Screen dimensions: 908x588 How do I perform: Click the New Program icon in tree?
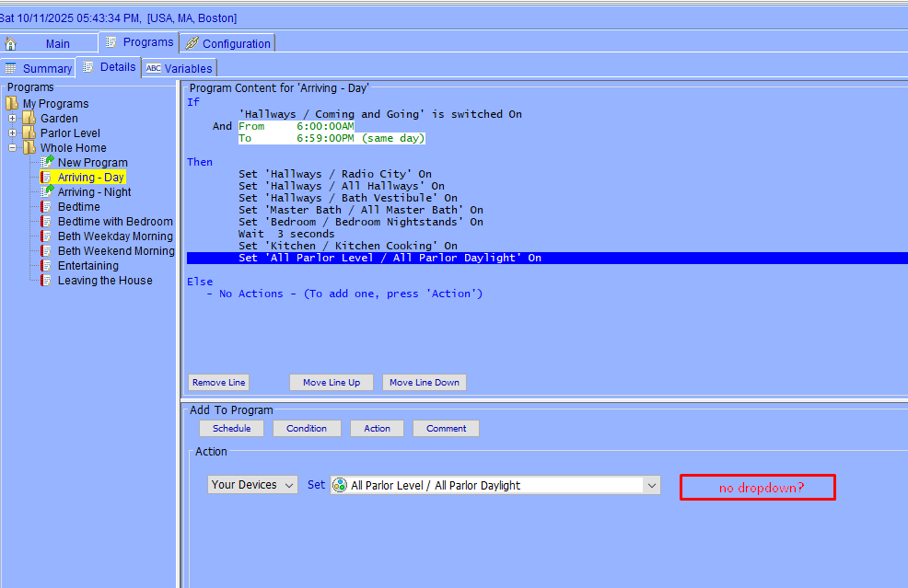click(48, 162)
